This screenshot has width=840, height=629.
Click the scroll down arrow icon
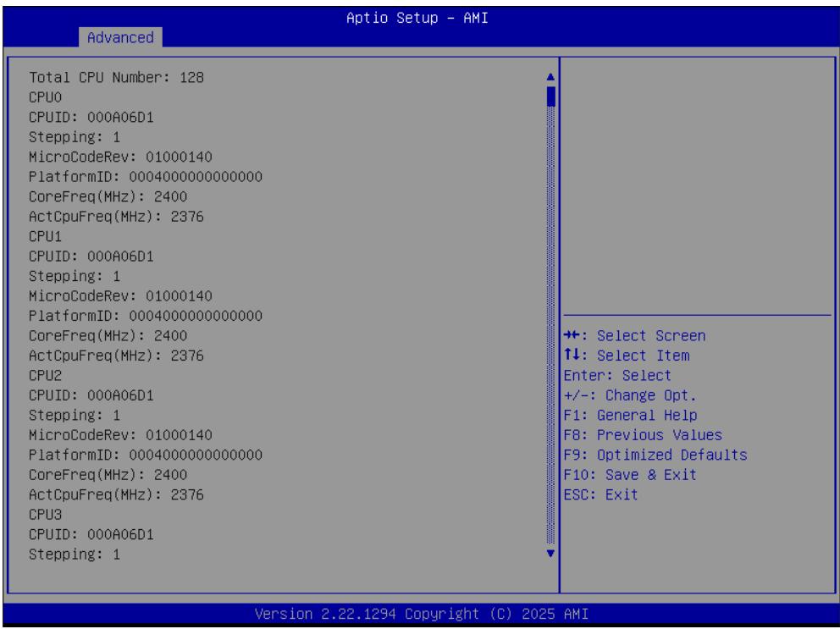tap(550, 554)
